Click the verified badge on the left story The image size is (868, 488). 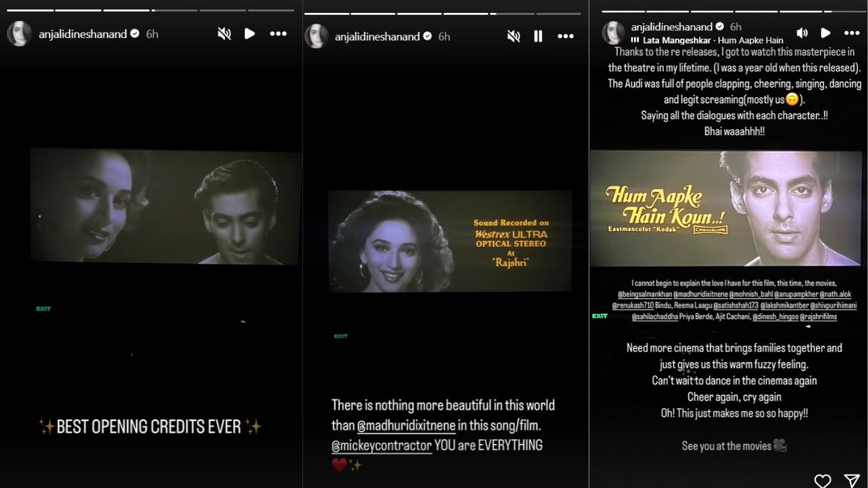tap(135, 34)
